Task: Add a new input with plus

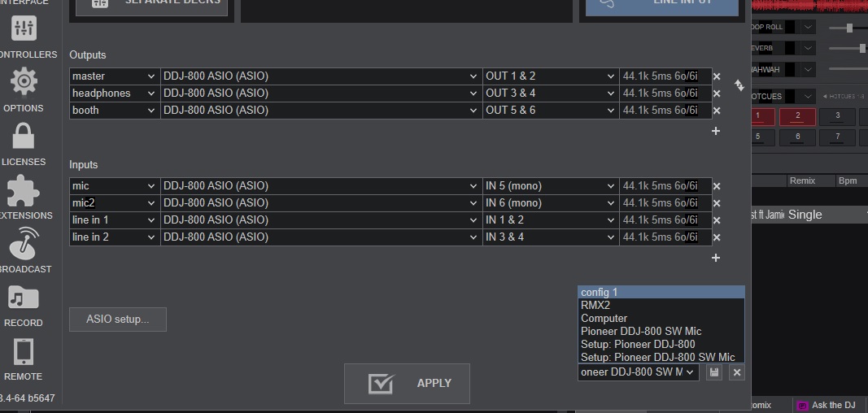Action: click(716, 258)
